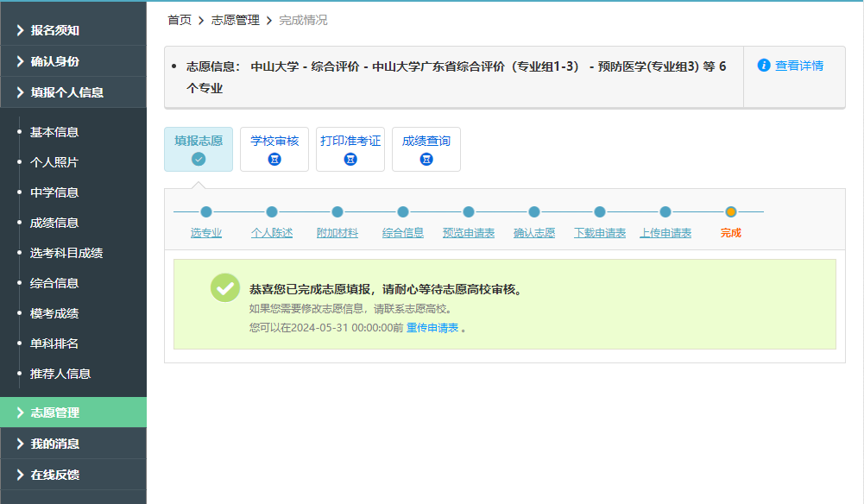Switch to the 填报志愿 tab

pos(199,149)
